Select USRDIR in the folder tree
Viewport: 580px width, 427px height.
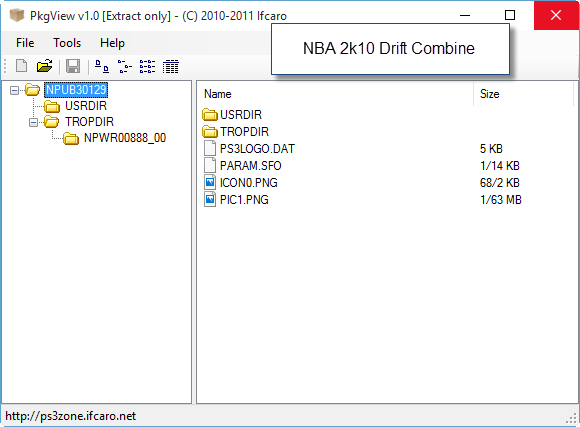86,106
